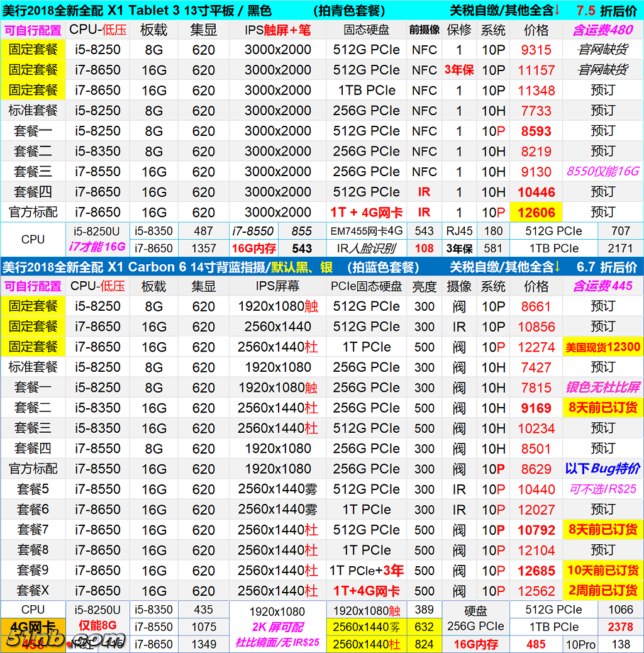Viewport: 644px width, 653px height.
Task: Select the yellow 固定套餐 label in the Tablet table
Action: tap(33, 50)
